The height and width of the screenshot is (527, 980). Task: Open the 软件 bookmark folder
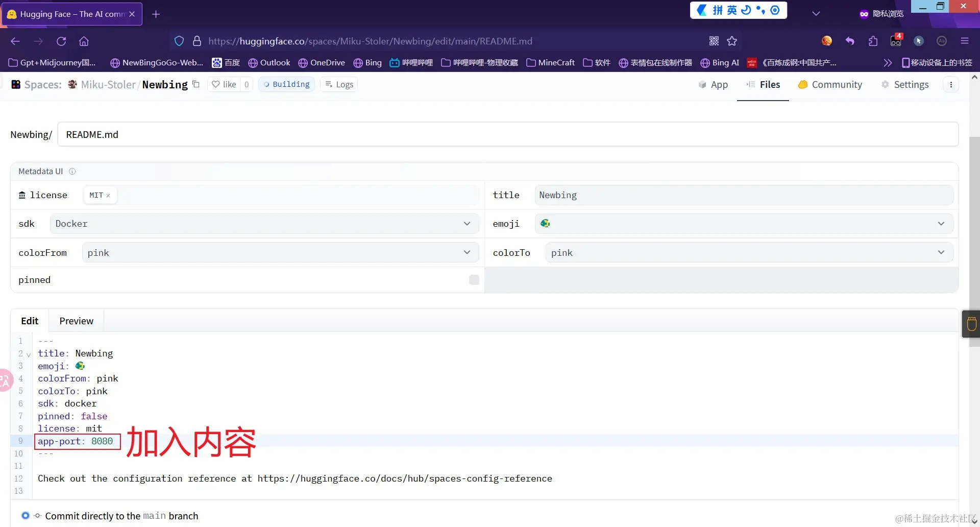click(x=597, y=63)
